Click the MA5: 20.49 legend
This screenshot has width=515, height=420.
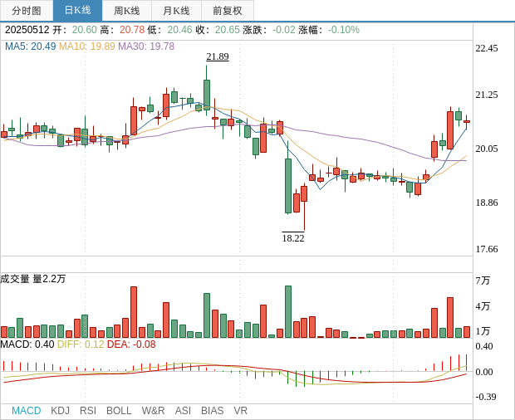click(31, 46)
